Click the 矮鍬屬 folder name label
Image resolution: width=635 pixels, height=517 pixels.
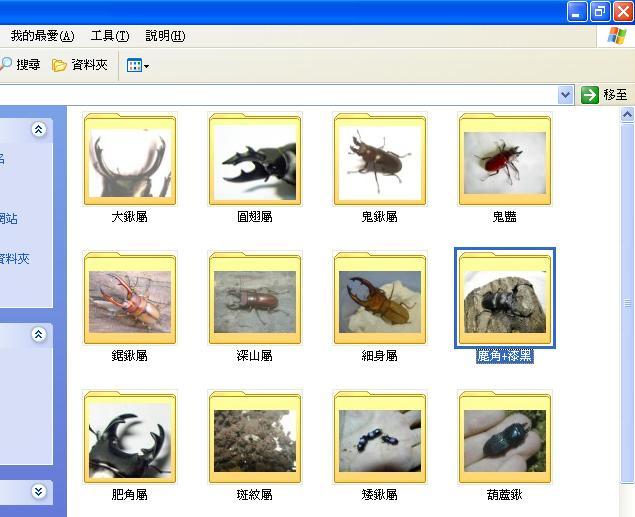point(379,495)
